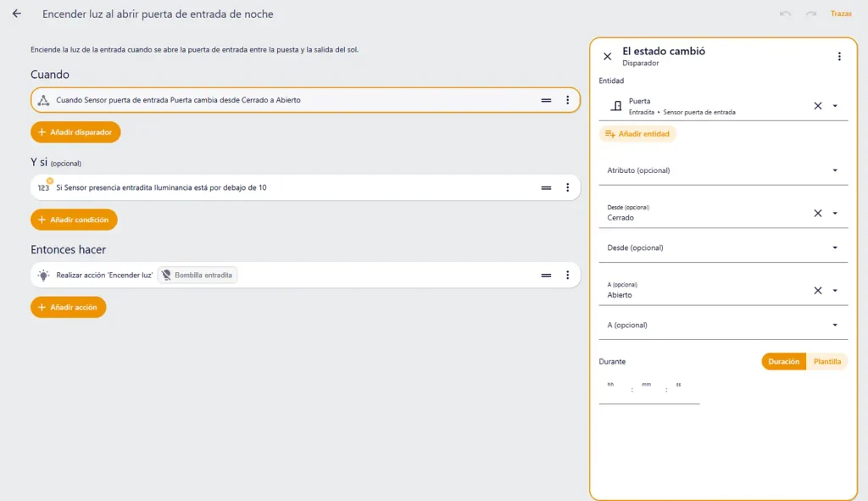Go back using the back arrow

pyautogui.click(x=17, y=14)
